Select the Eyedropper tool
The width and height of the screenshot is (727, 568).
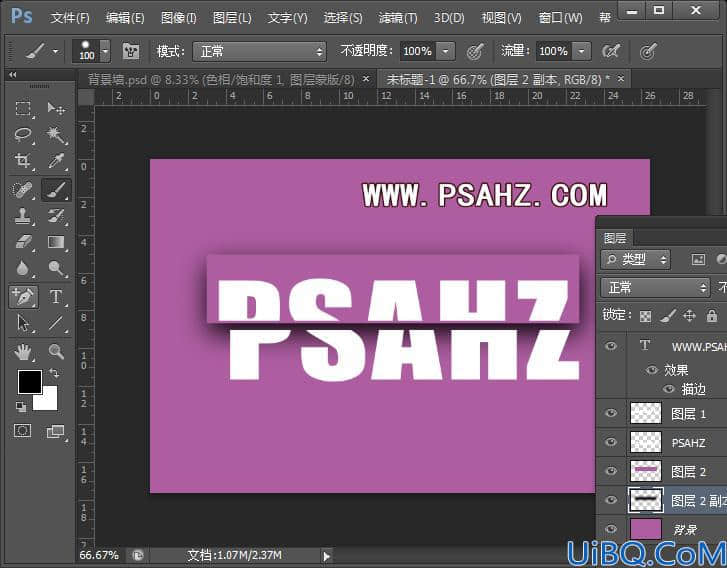pos(56,161)
